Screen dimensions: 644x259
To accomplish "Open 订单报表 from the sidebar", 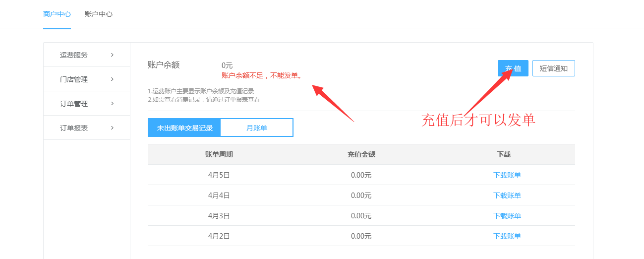I will click(x=87, y=128).
